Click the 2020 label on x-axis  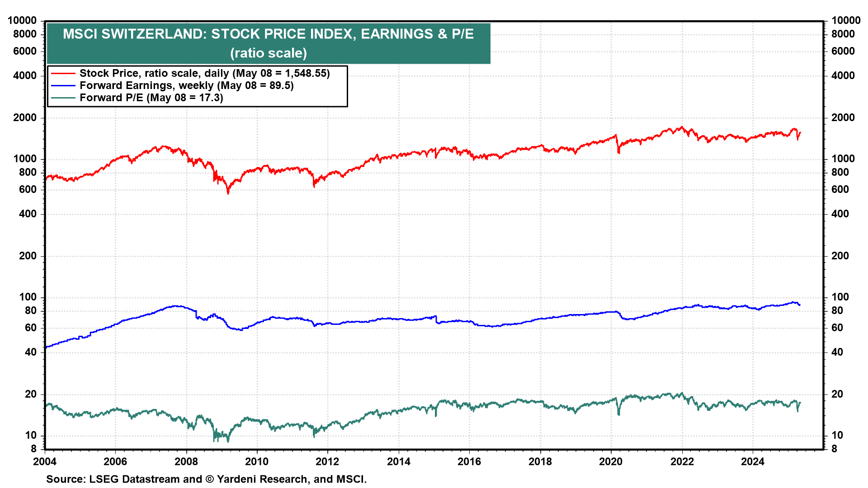point(611,461)
